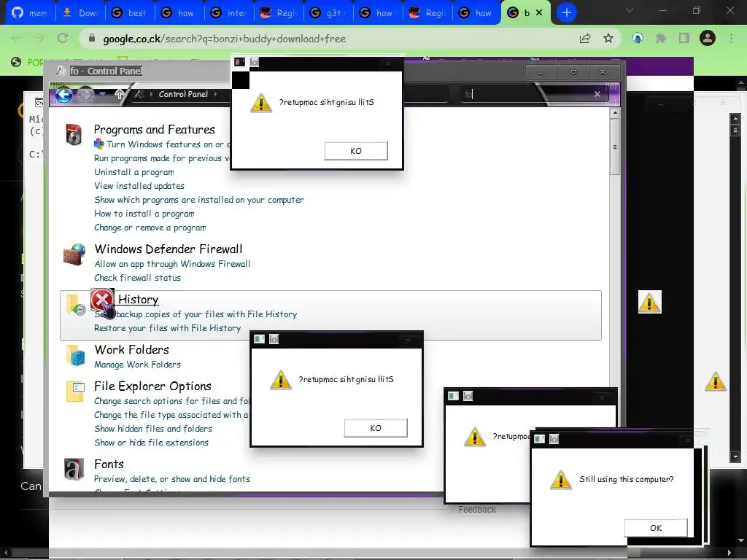This screenshot has width=747, height=560.
Task: Switch to the 'g3t' Google tab
Action: [328, 13]
